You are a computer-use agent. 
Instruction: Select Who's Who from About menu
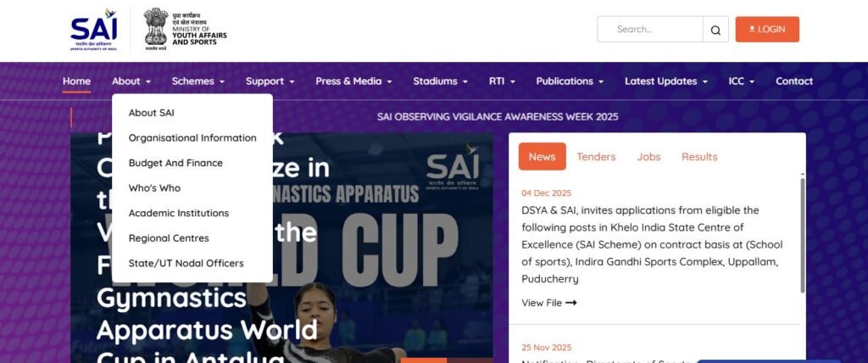click(154, 188)
